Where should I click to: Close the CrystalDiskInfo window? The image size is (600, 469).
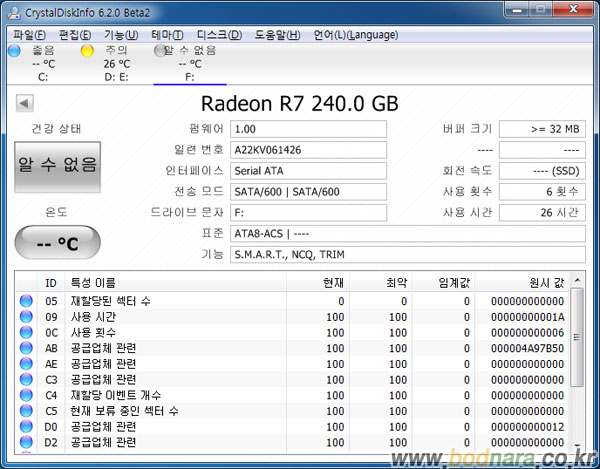point(573,10)
